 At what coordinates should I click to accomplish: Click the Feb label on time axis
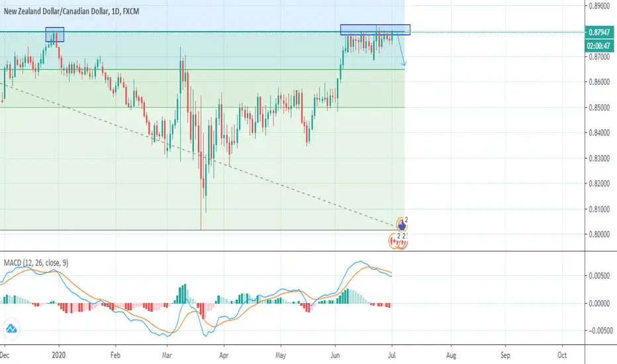[x=115, y=355]
